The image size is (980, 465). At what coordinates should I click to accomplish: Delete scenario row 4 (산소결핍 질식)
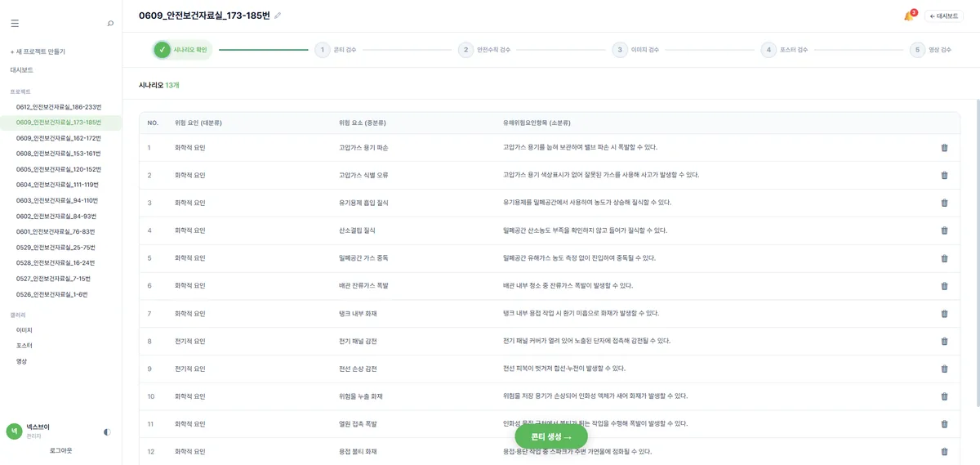click(x=944, y=230)
